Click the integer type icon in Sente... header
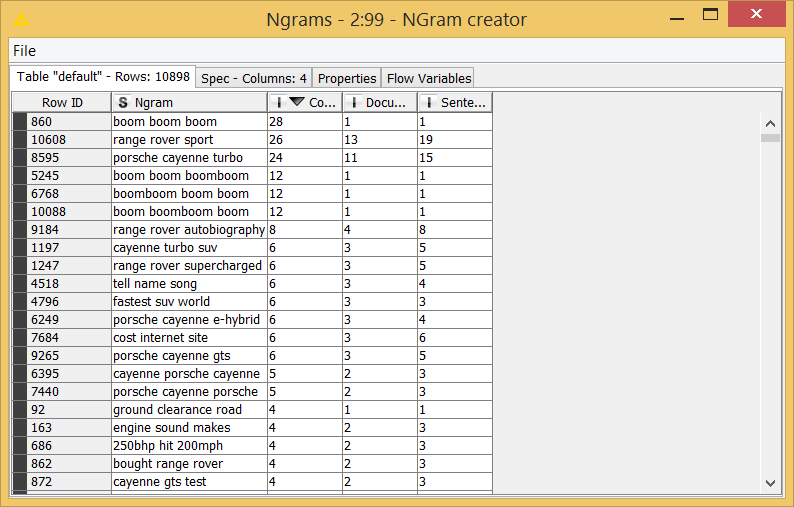This screenshot has width=794, height=507. [x=428, y=103]
